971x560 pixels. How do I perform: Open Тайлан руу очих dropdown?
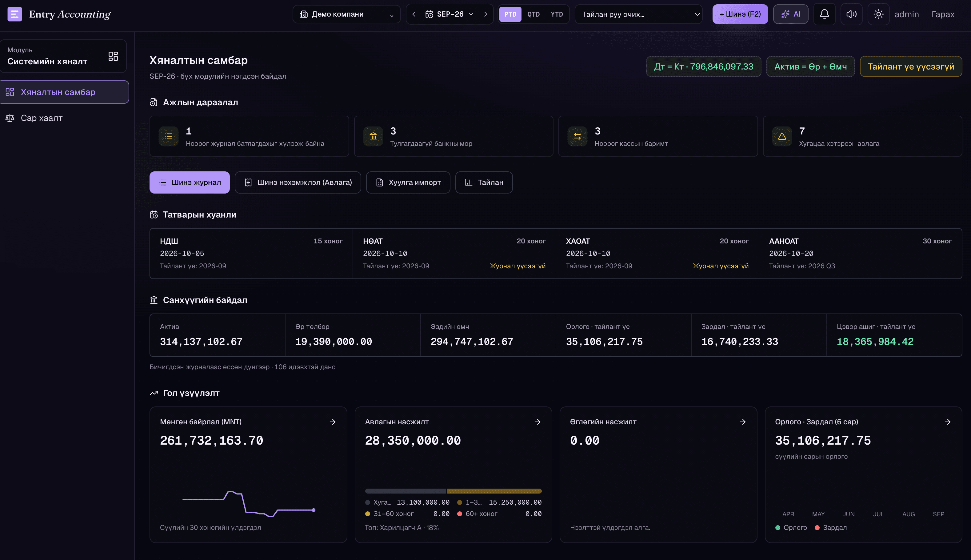click(x=639, y=14)
